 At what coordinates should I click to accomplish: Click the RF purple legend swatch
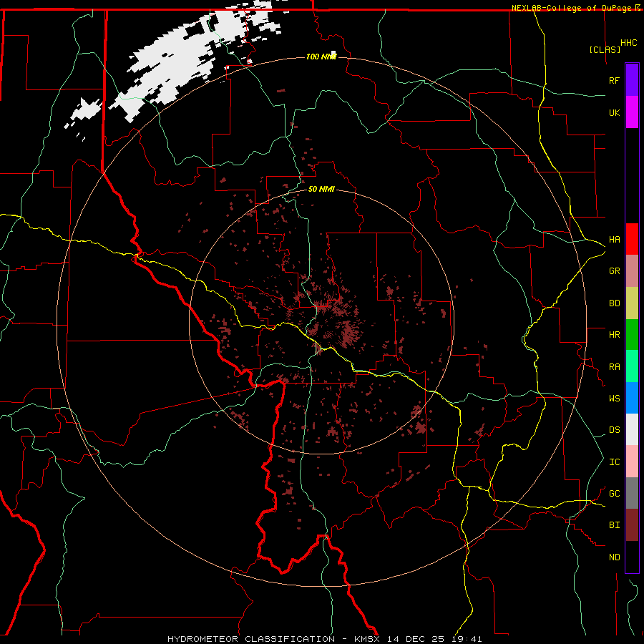coord(632,80)
